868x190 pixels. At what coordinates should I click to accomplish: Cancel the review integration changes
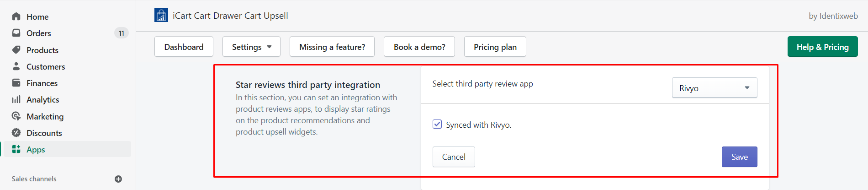click(454, 157)
